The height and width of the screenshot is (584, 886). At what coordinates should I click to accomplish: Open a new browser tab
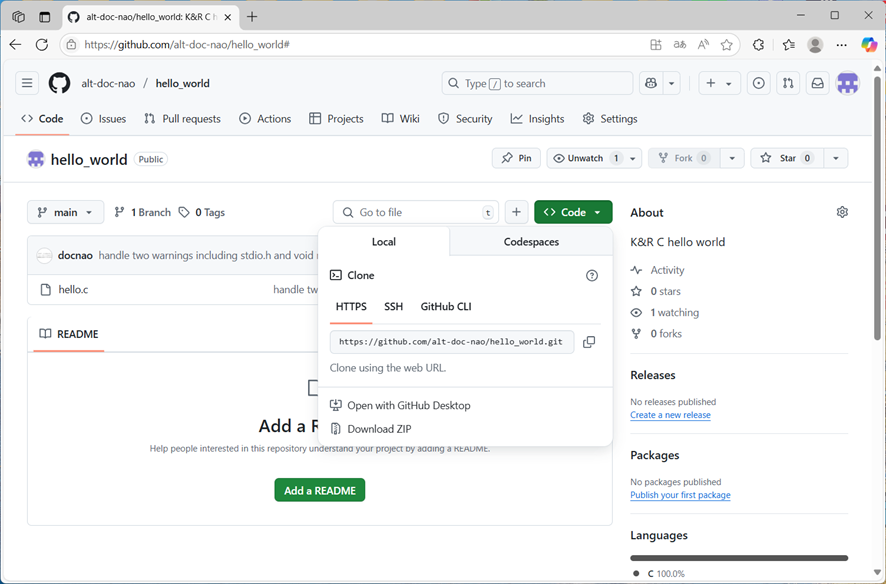(x=252, y=17)
